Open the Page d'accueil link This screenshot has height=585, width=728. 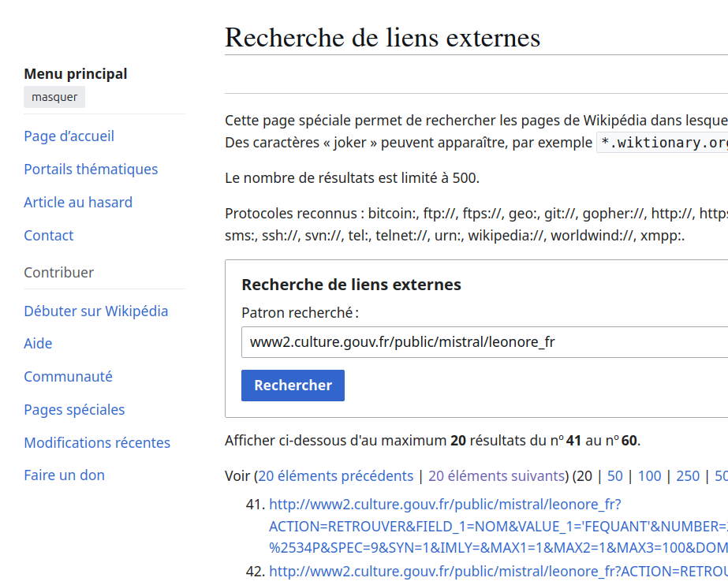69,136
